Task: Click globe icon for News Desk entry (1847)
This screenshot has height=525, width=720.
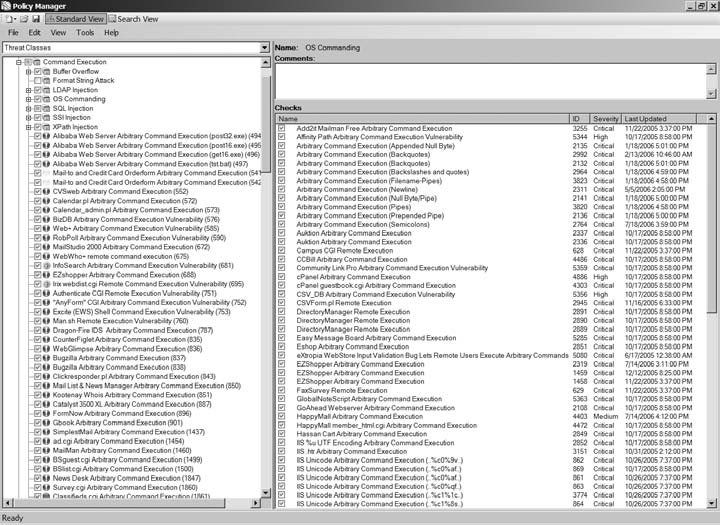Action: point(46,478)
